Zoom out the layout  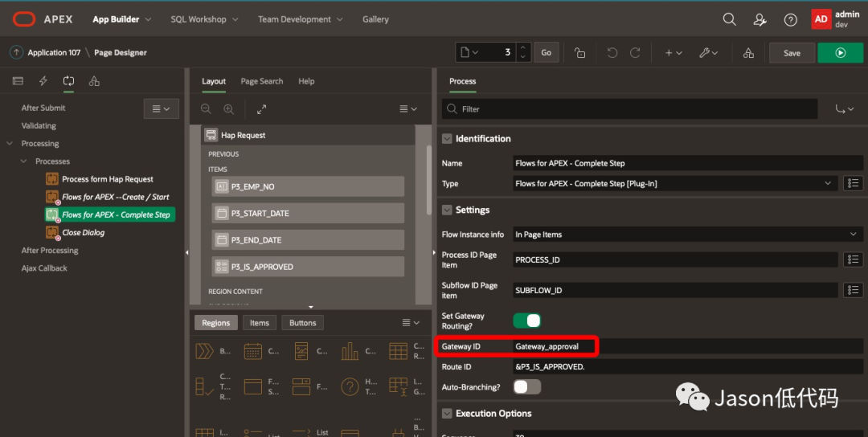(x=206, y=109)
